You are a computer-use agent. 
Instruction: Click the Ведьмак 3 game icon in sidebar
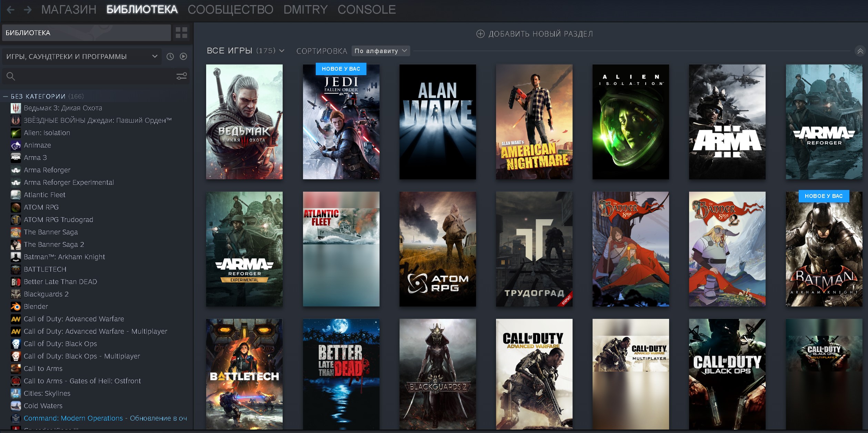click(x=15, y=108)
